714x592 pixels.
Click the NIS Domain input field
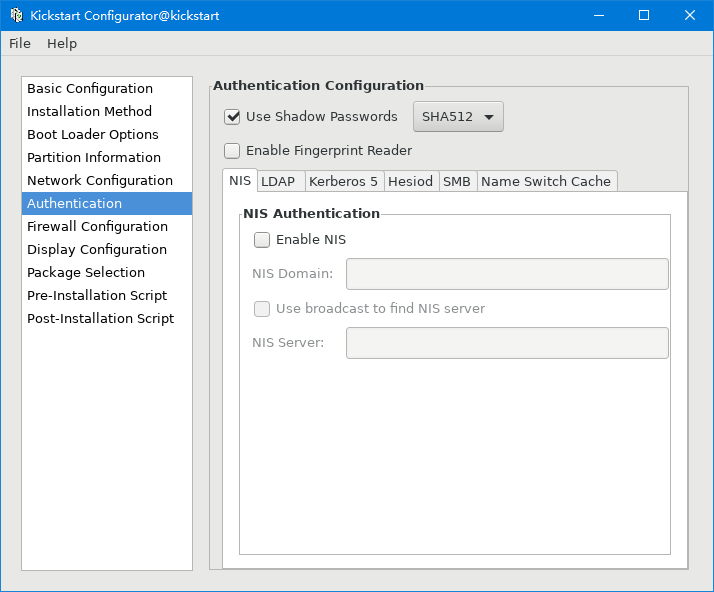tap(507, 274)
